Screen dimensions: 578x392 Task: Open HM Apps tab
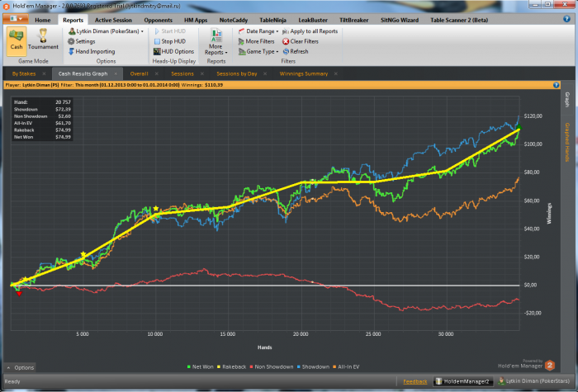[x=196, y=21]
